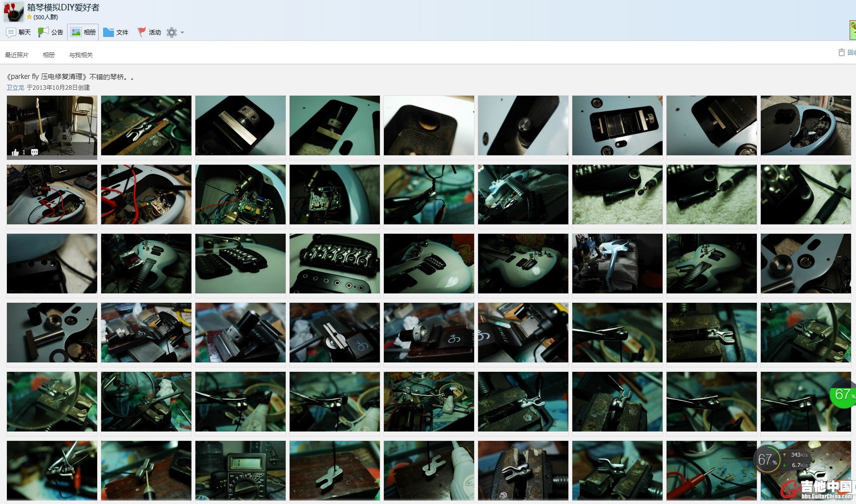Switch to 最近照片 recent photos tab

pos(17,55)
